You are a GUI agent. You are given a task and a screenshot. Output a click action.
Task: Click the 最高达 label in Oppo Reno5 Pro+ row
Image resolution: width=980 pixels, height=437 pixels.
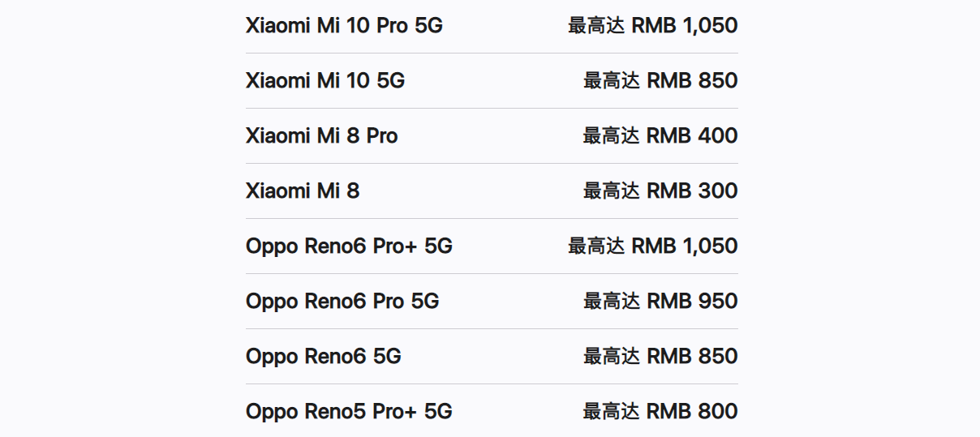pos(612,412)
